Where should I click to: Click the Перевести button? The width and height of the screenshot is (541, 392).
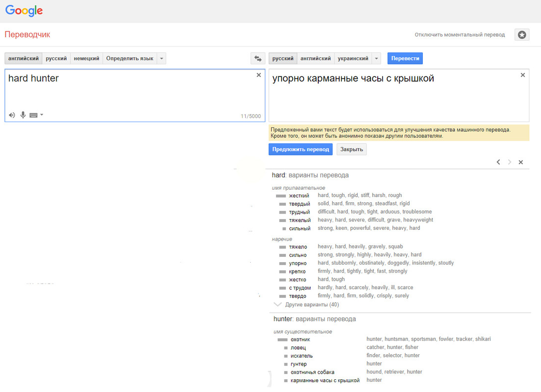pyautogui.click(x=405, y=58)
